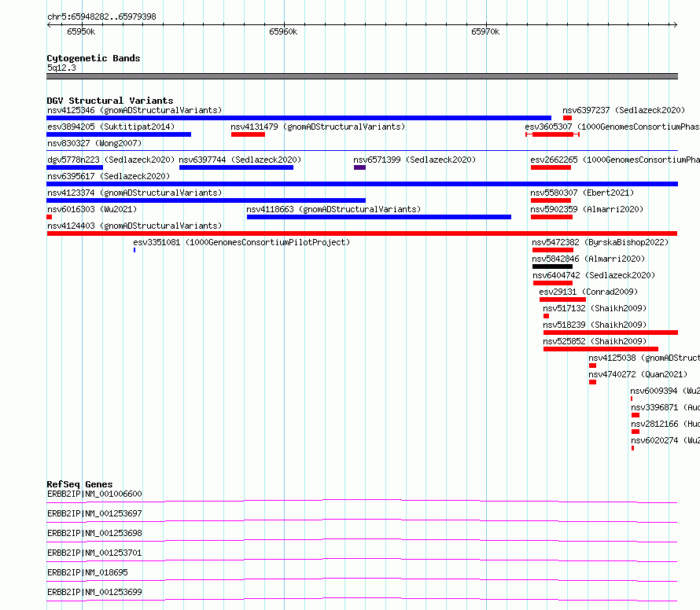The width and height of the screenshot is (700, 610).
Task: Click the red esv29131 variant bar
Action: point(562,299)
